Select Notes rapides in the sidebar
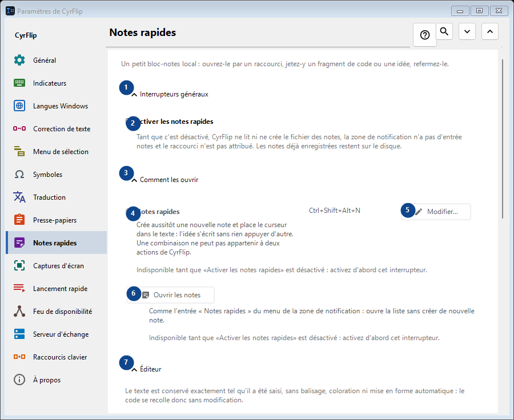 coord(57,243)
